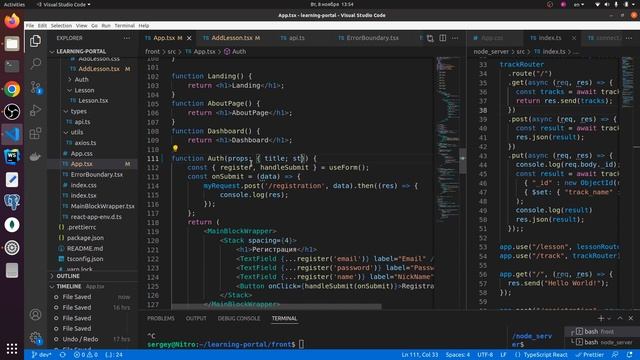640x360 pixels.
Task: Open package.json in explorer tree
Action: tap(85, 238)
